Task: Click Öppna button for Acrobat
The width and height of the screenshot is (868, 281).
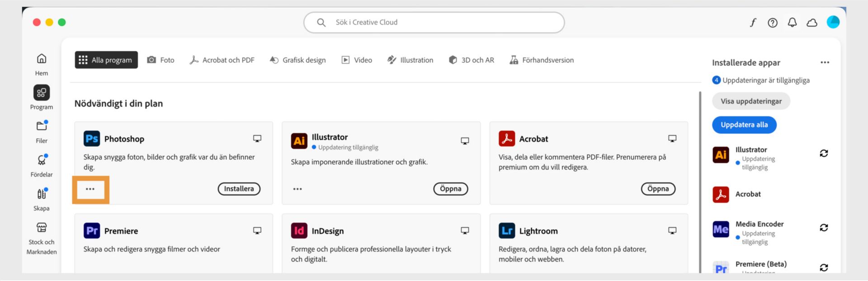Action: click(x=658, y=189)
